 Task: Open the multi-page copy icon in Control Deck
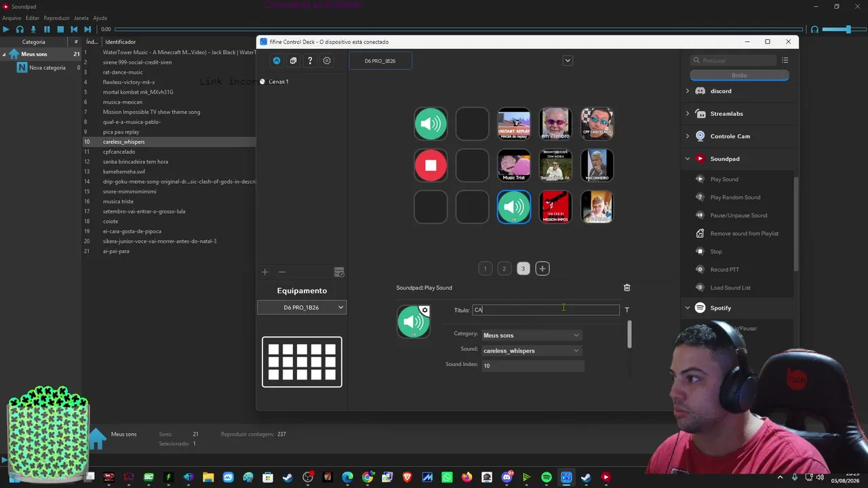pos(293,60)
